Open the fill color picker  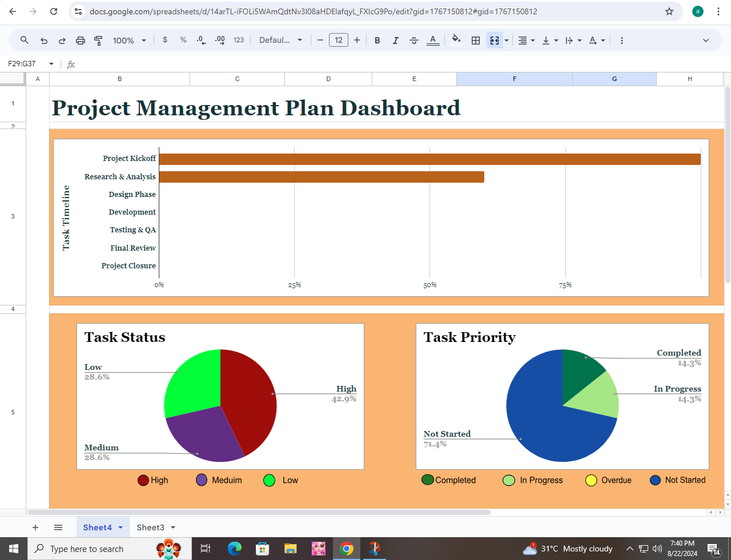point(456,40)
